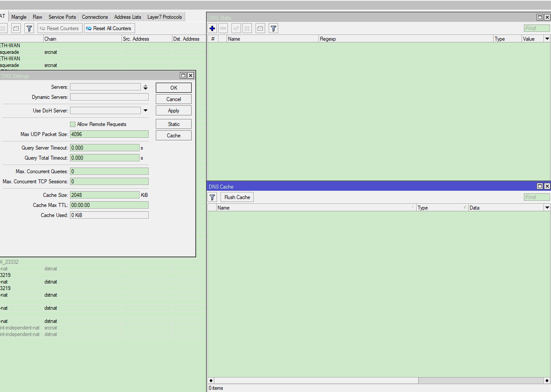
Task: Select the 'X_23332' row in the Firewall list
Action: pyautogui.click(x=102, y=262)
